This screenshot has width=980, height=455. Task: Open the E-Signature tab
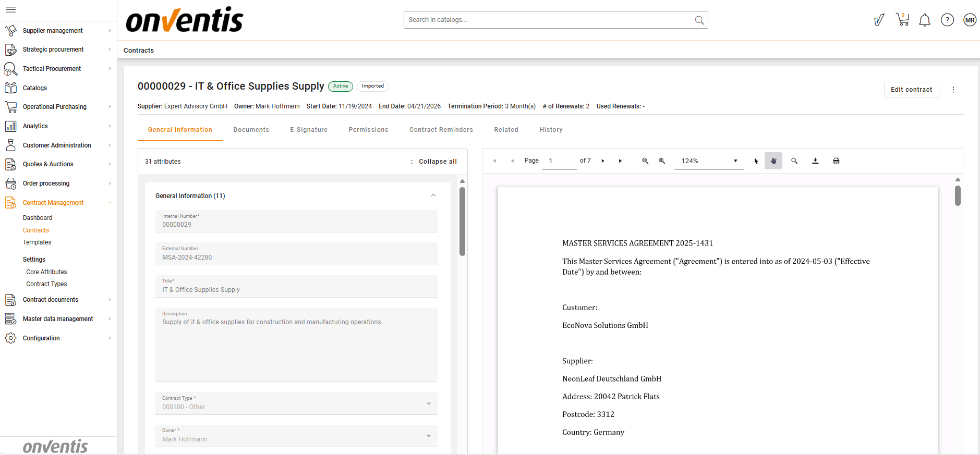point(309,130)
